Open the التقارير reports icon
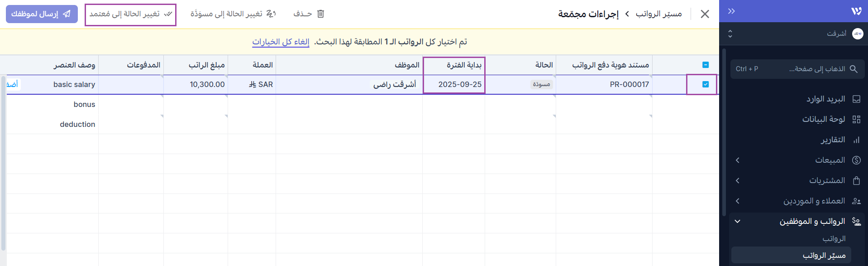 (x=856, y=140)
